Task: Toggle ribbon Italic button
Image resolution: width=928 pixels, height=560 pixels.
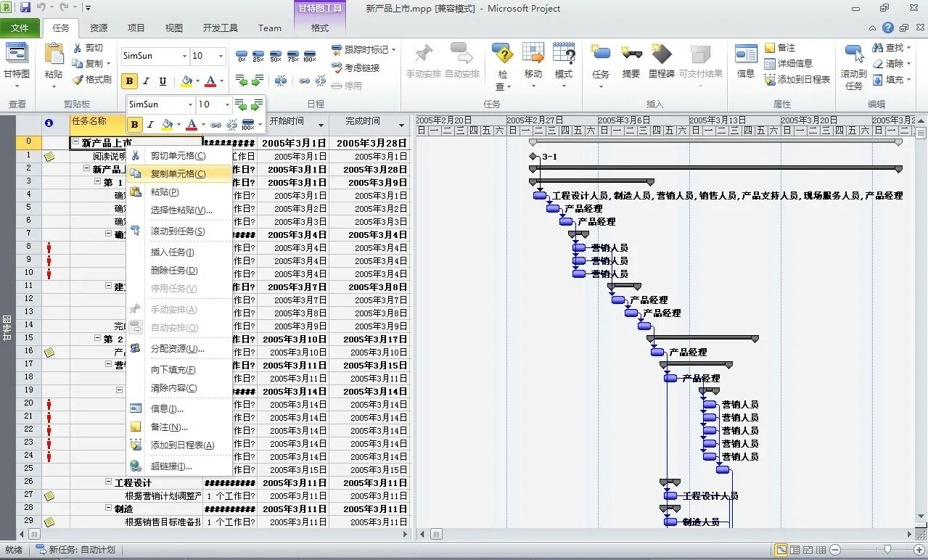Action: tap(146, 81)
